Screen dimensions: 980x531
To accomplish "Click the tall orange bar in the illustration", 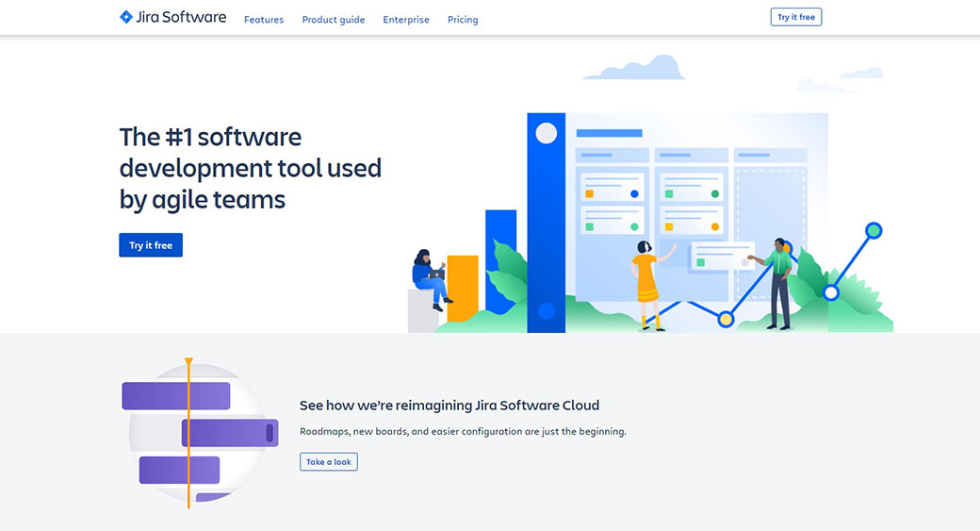I will click(x=463, y=288).
